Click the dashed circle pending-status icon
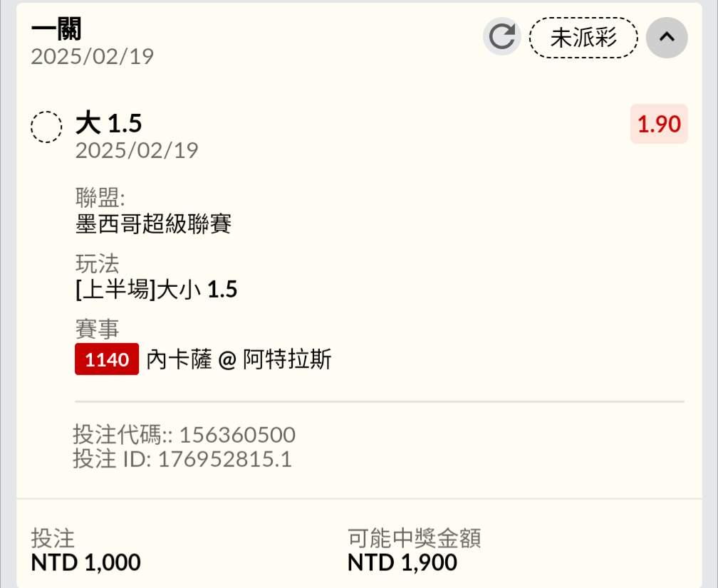Image resolution: width=718 pixels, height=588 pixels. 46,128
